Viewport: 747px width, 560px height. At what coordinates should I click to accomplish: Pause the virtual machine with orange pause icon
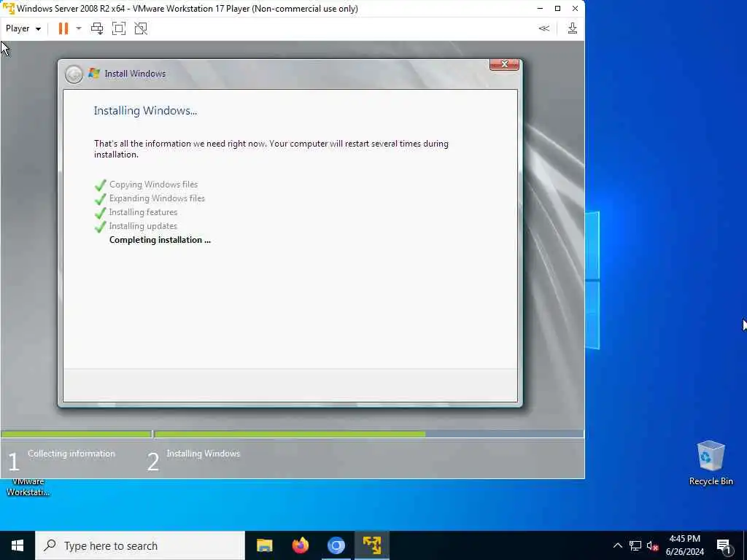pyautogui.click(x=63, y=28)
